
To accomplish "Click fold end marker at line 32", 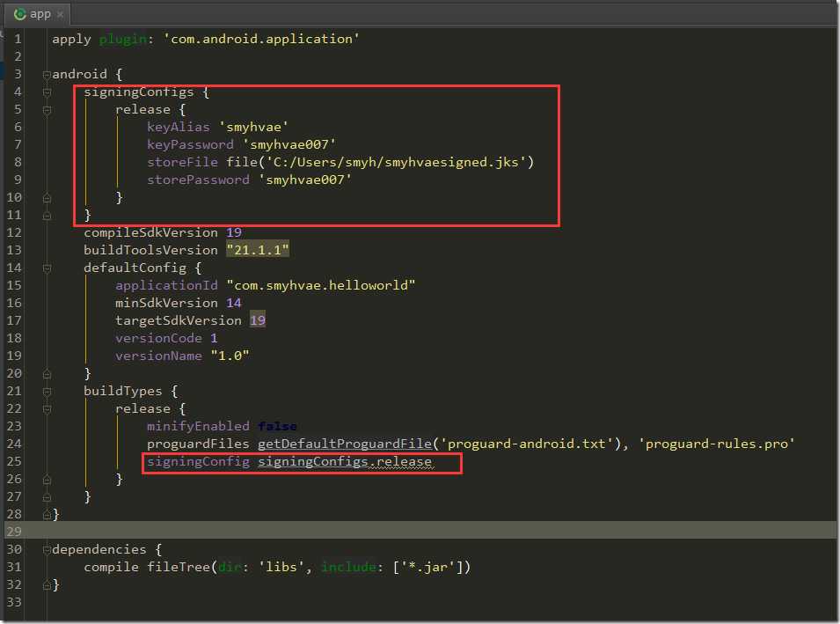I will pyautogui.click(x=47, y=585).
